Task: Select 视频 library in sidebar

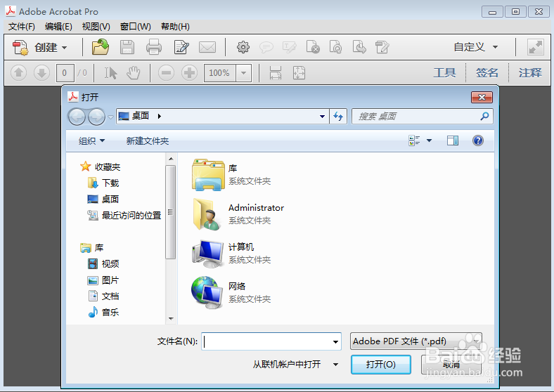Action: click(x=103, y=264)
